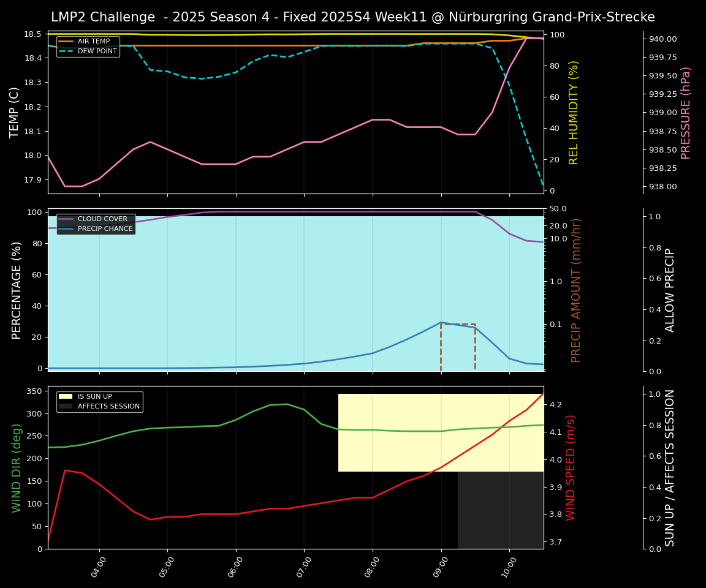Click the REL HUMIDITY (%) axis label
The height and width of the screenshot is (588, 706).
coord(574,112)
